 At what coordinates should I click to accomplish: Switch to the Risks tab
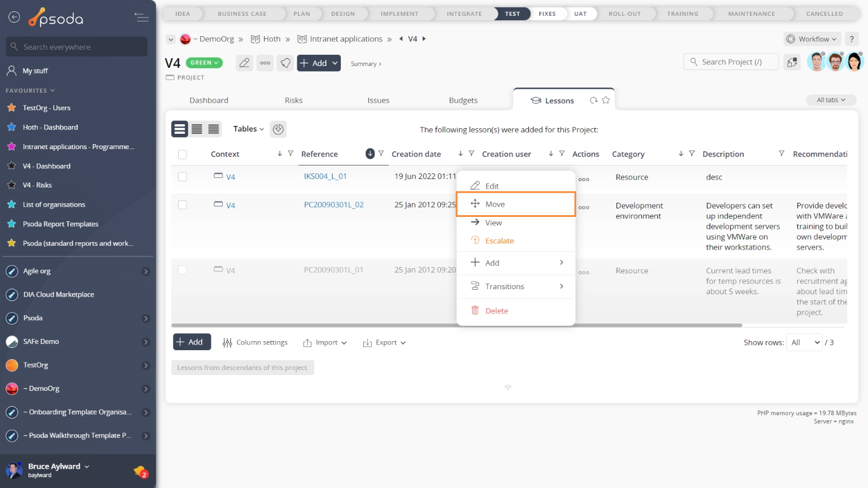(293, 101)
